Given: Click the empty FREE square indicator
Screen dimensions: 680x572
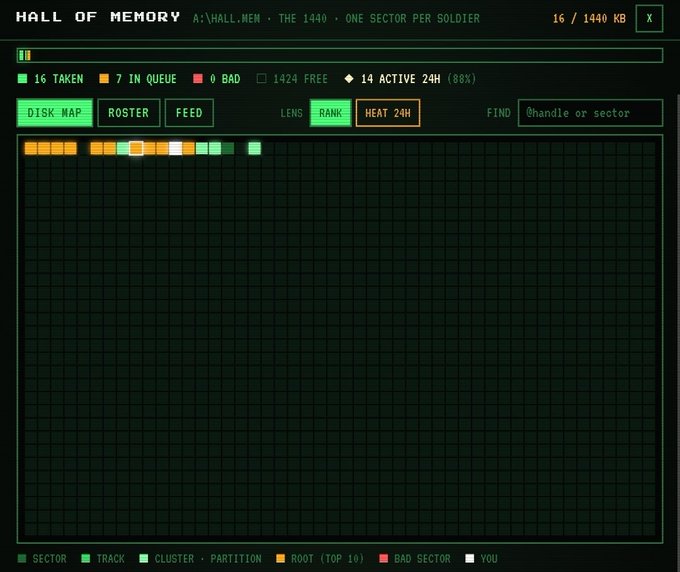Looking at the screenshot, I should (262, 78).
